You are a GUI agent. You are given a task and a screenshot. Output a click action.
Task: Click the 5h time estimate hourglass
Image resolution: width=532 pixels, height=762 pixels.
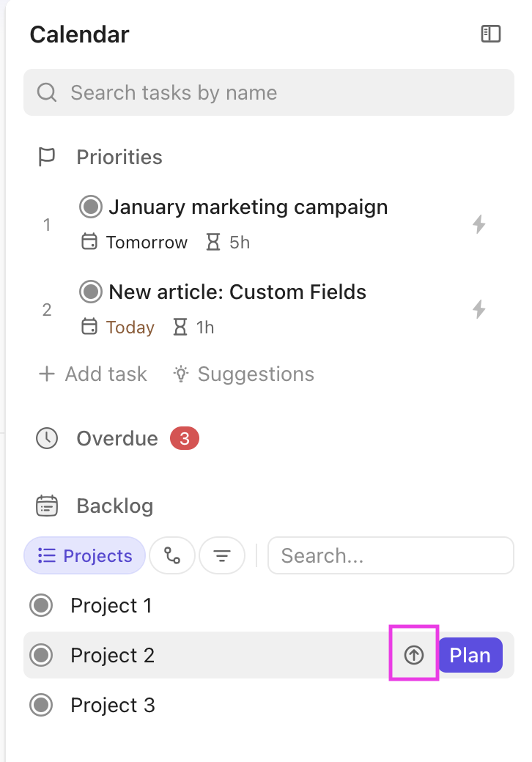coord(213,243)
